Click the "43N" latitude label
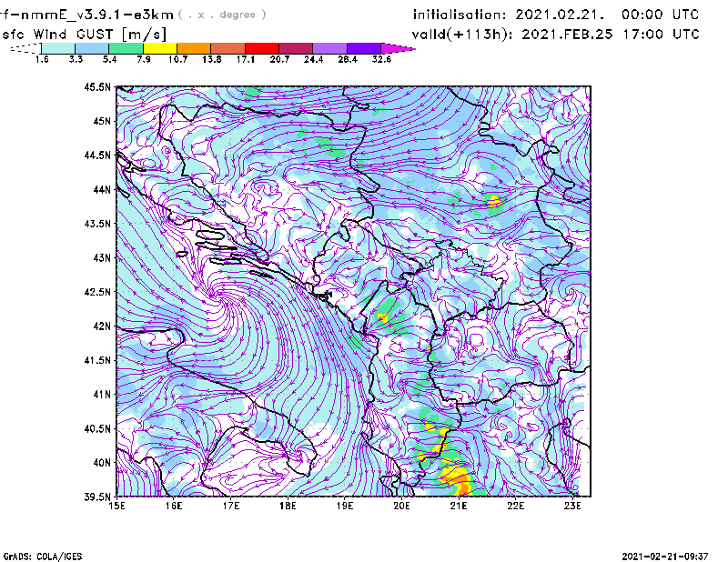This screenshot has height=562, width=728. click(102, 257)
